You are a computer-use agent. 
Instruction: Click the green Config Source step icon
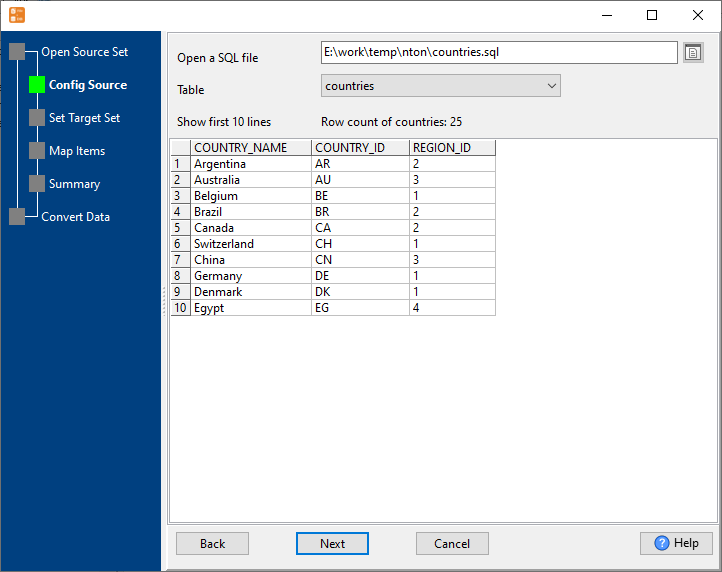coord(37,85)
